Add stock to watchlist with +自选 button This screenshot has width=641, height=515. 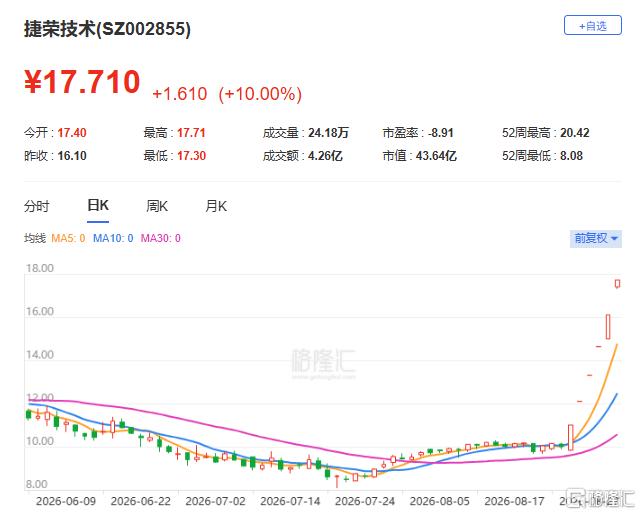(592, 25)
